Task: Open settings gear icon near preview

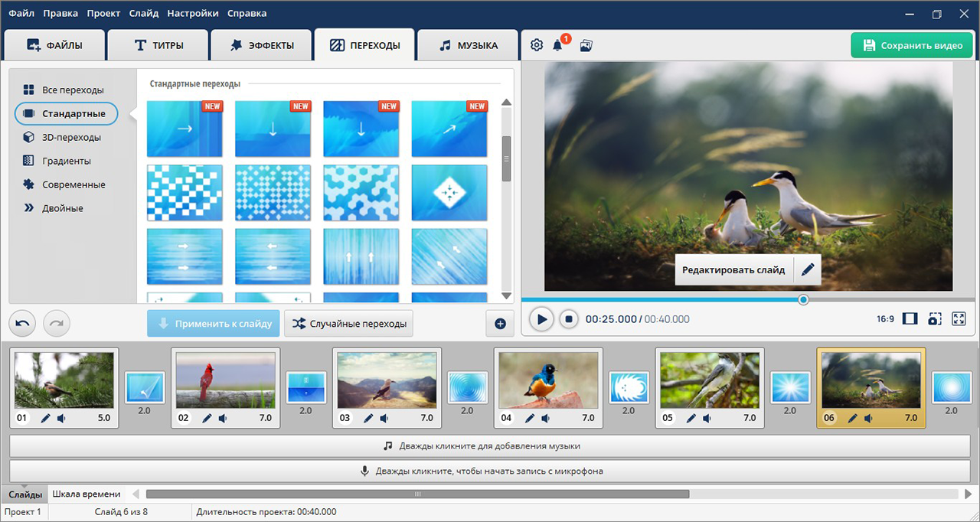Action: 537,45
